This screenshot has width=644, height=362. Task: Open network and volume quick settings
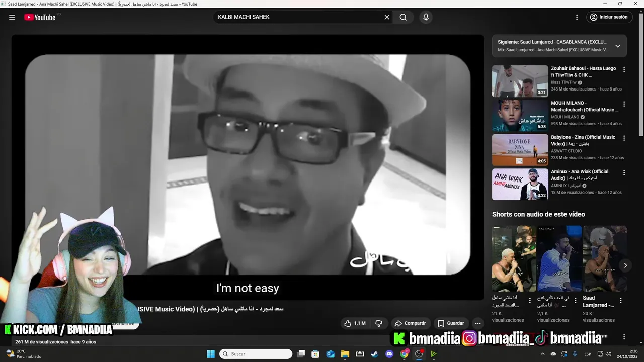tap(604, 354)
